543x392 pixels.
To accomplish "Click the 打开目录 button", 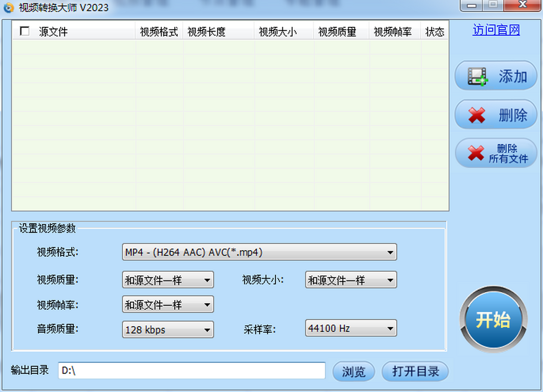I will (415, 372).
